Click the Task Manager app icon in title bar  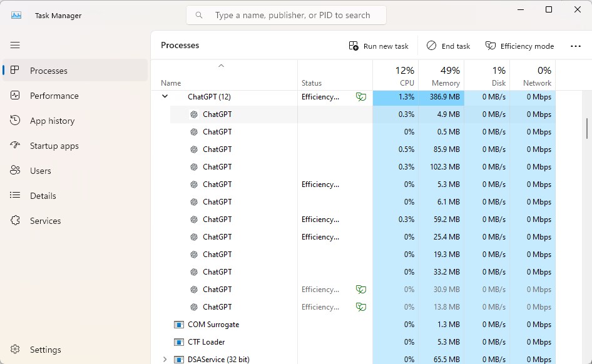16,15
